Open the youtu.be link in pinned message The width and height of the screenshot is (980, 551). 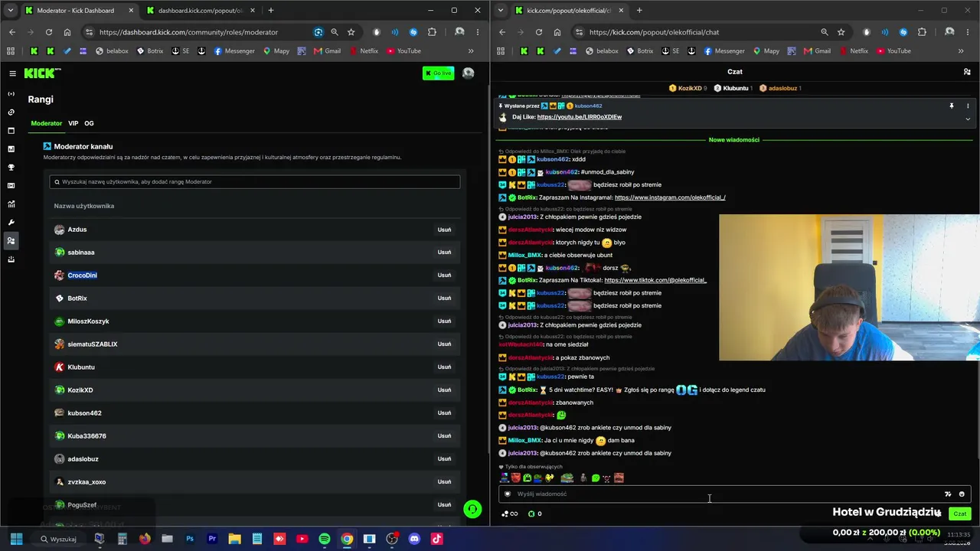(580, 117)
